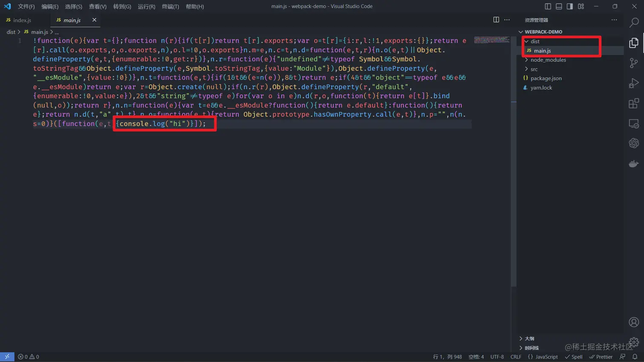Click Prettier status bar item

[601, 357]
